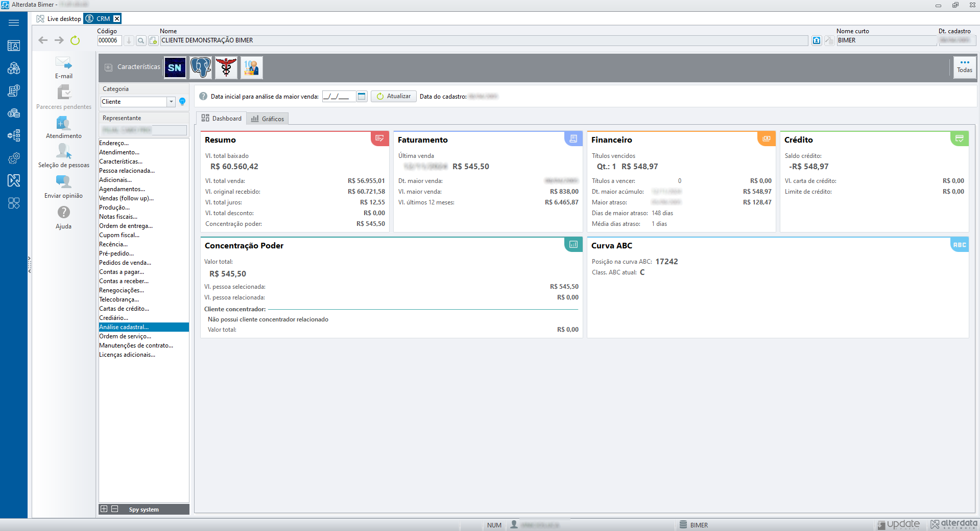The image size is (980, 531).
Task: Select the SN characteristic icon
Action: (x=175, y=67)
